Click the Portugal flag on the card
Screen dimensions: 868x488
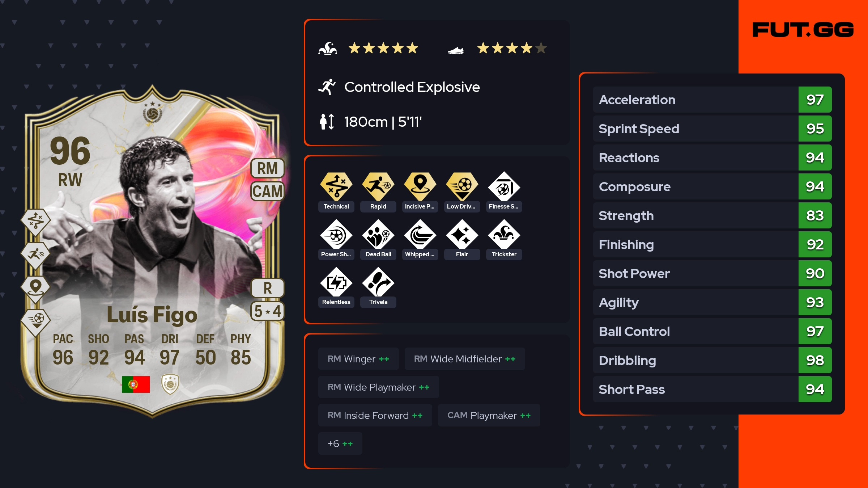click(136, 384)
